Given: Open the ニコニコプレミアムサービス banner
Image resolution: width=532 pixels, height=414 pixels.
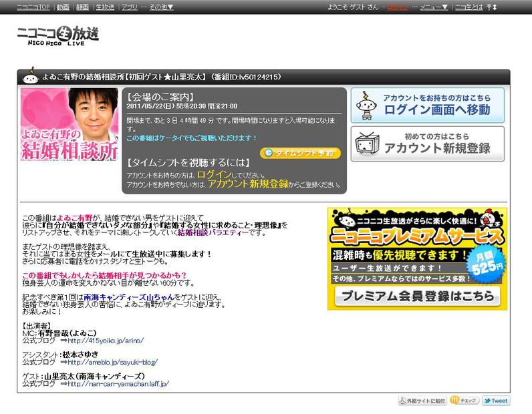Looking at the screenshot, I should (x=417, y=258).
